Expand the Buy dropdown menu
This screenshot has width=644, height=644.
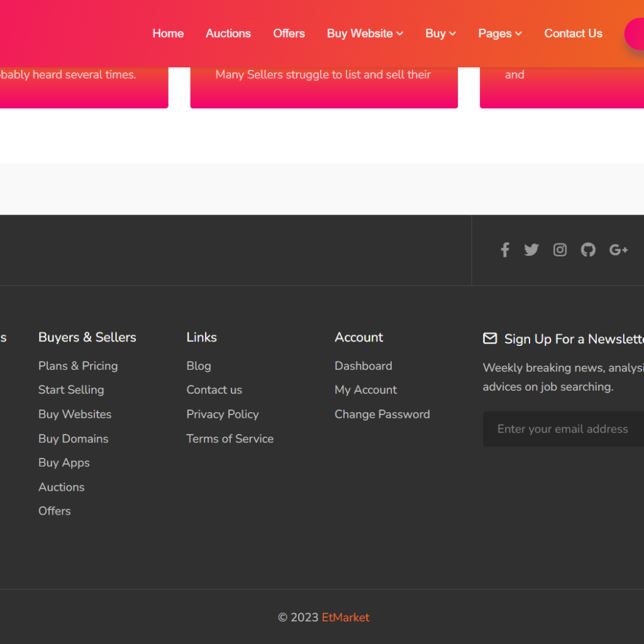tap(440, 33)
